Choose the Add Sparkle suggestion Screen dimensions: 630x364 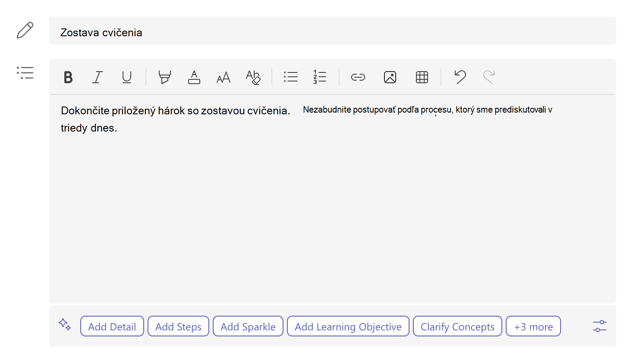point(248,326)
